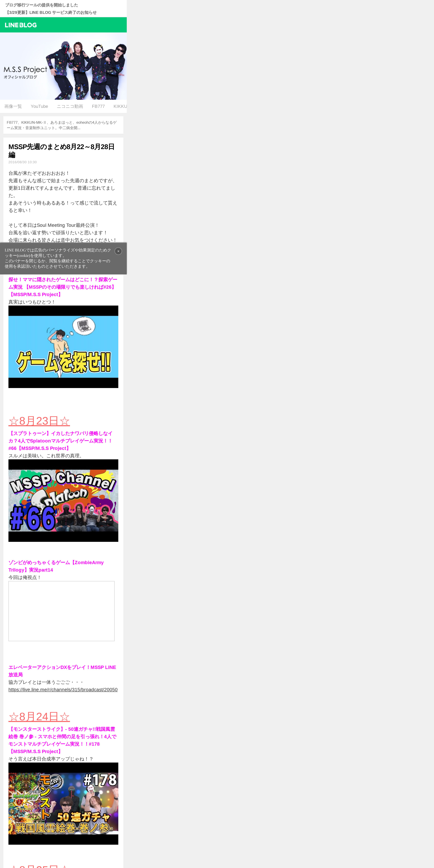
Task: Click the M.S.S Project header banner
Action: (x=63, y=66)
